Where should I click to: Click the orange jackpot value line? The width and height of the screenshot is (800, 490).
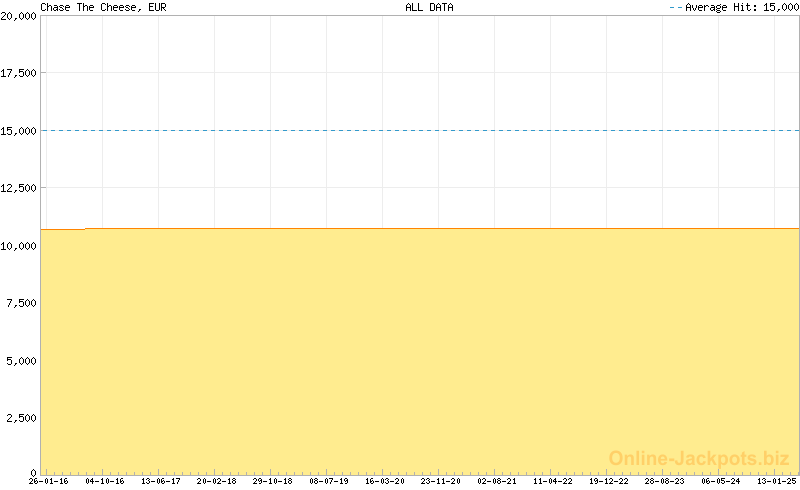[x=420, y=228]
